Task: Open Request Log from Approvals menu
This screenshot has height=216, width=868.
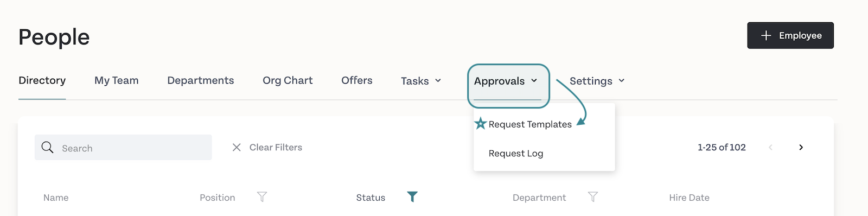Action: tap(516, 154)
